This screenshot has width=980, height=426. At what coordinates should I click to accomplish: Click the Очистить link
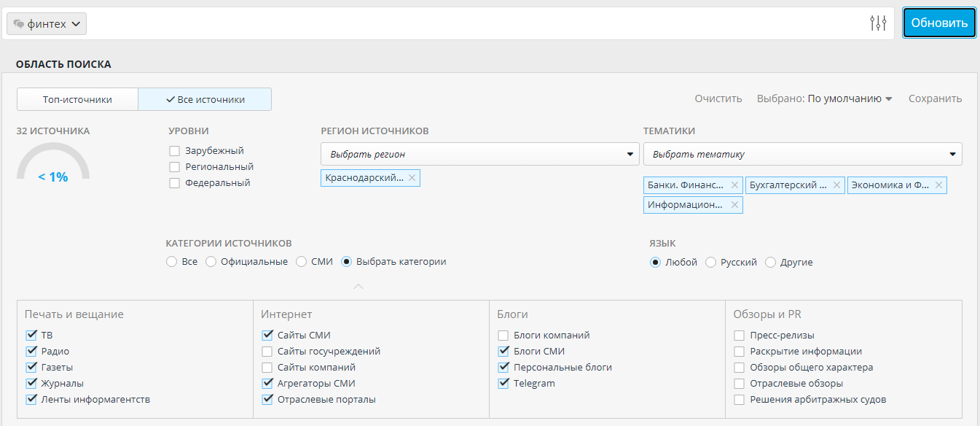coord(718,98)
